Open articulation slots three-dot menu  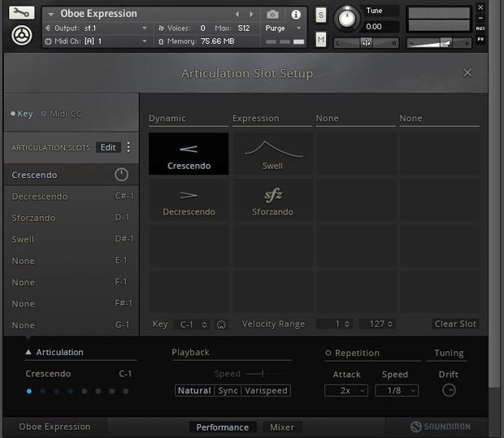[128, 147]
